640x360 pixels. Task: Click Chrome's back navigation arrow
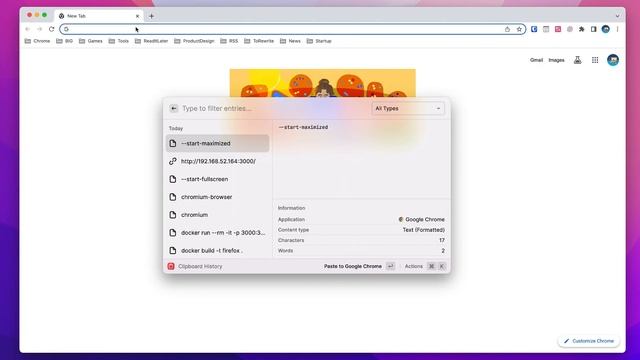click(27, 29)
